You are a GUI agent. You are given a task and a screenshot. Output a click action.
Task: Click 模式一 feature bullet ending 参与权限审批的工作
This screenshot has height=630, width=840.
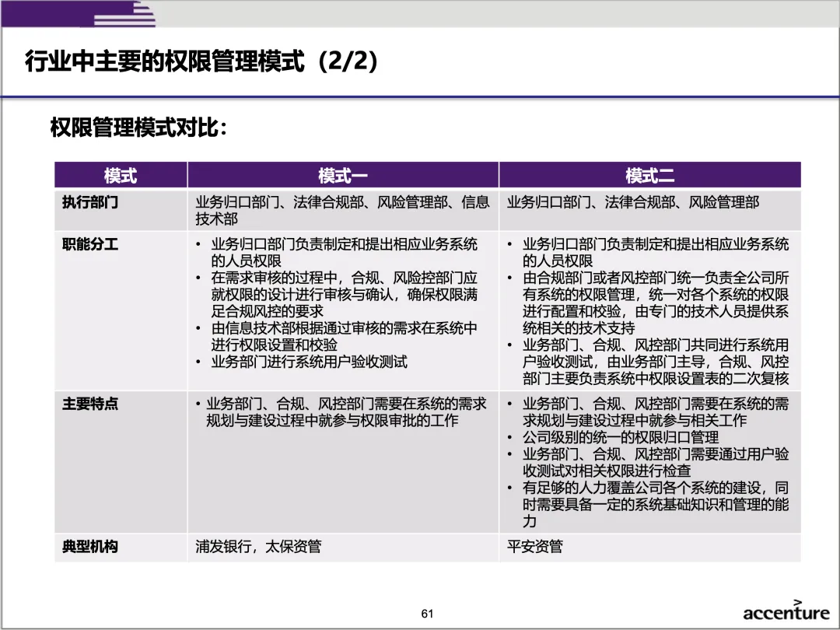341,411
